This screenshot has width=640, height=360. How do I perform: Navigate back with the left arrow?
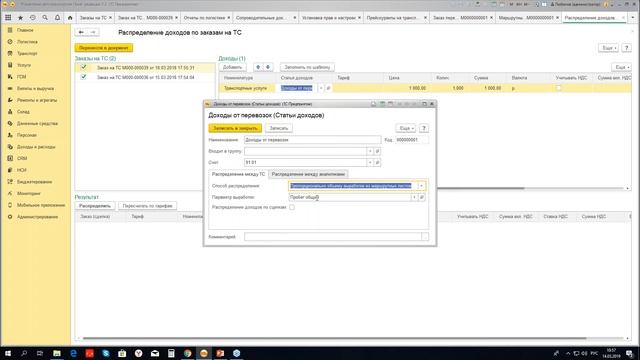[x=81, y=32]
